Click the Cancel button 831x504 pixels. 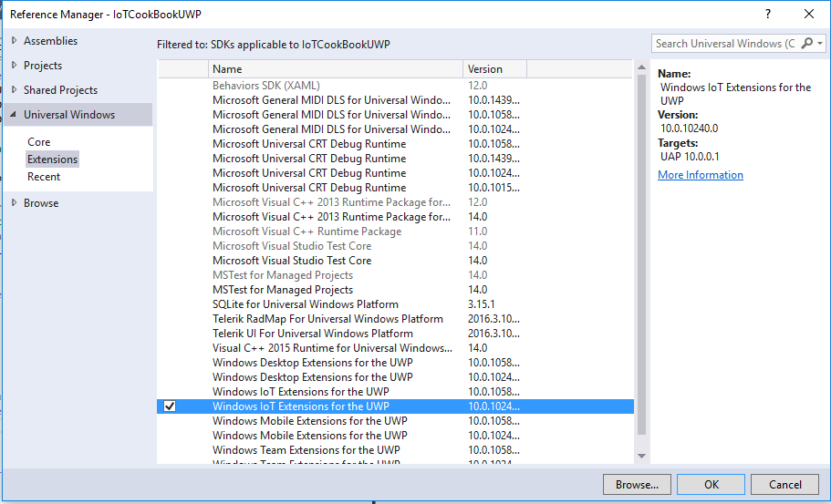(784, 485)
